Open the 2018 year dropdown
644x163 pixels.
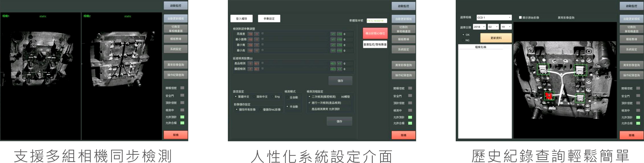(479, 27)
